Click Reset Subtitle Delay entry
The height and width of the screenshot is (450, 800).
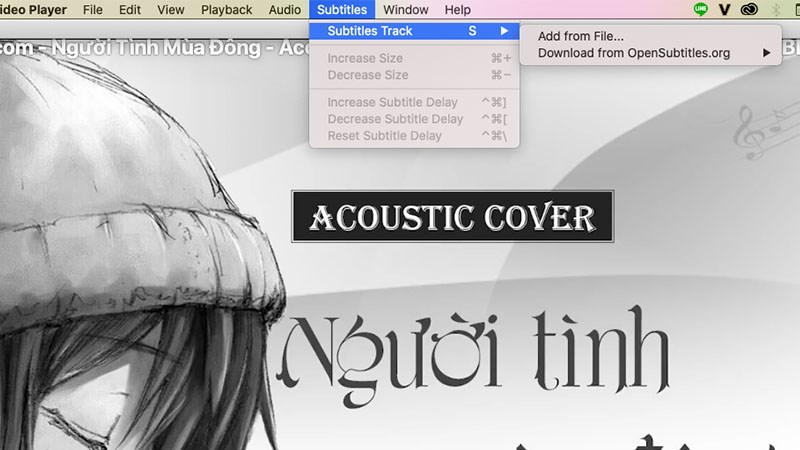pyautogui.click(x=414, y=136)
